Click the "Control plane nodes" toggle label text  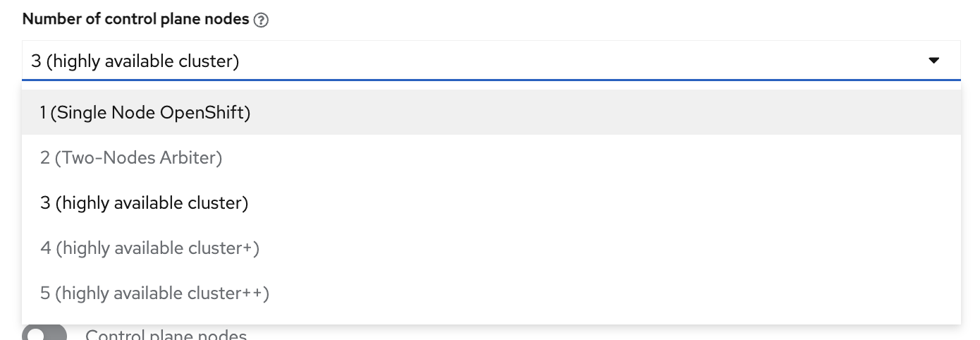coord(166,335)
